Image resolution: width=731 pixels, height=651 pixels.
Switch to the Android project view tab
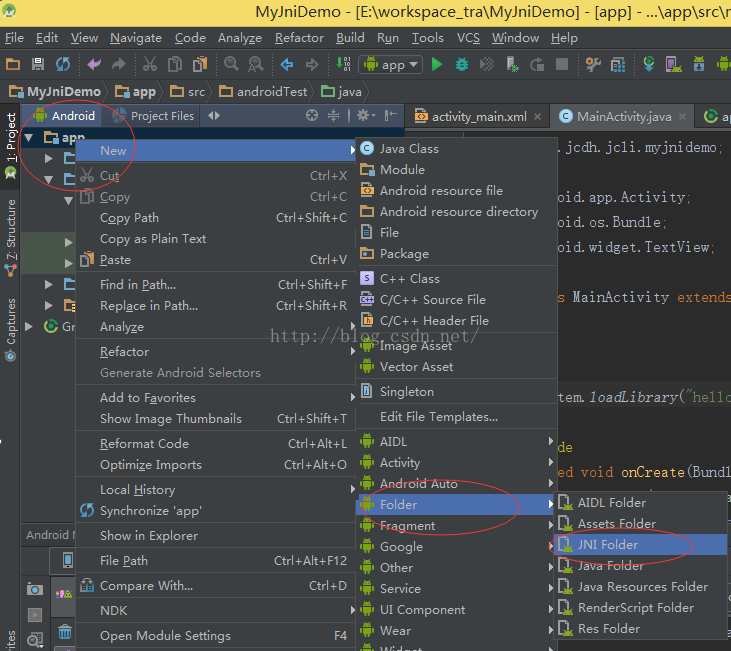click(x=65, y=116)
